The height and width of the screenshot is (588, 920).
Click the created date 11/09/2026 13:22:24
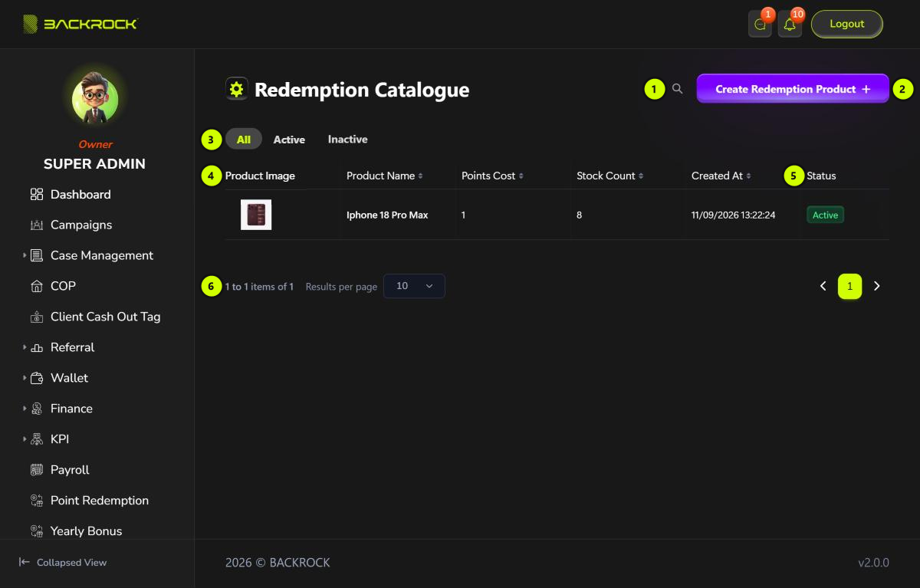tap(733, 215)
